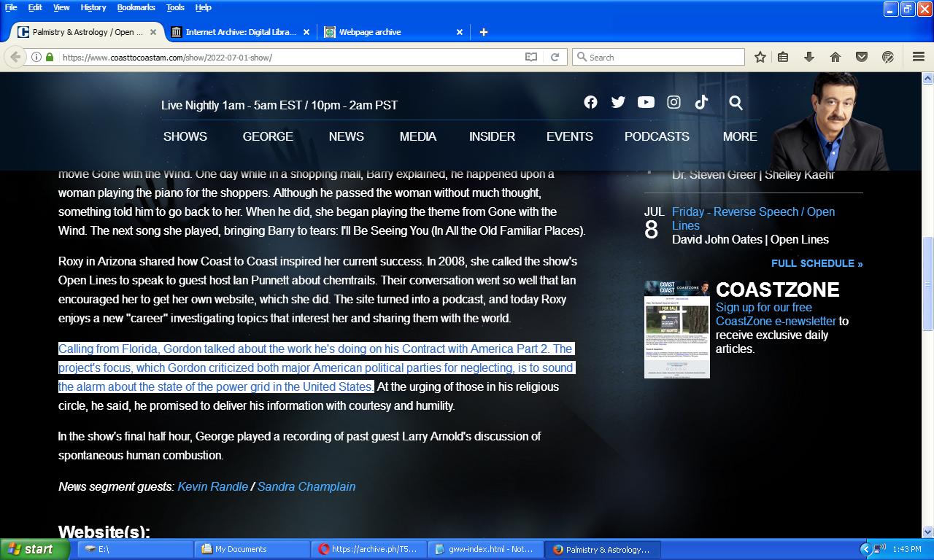Image resolution: width=934 pixels, height=560 pixels.
Task: Click the CoastZone e-newsletter signup link
Action: pyautogui.click(x=776, y=314)
